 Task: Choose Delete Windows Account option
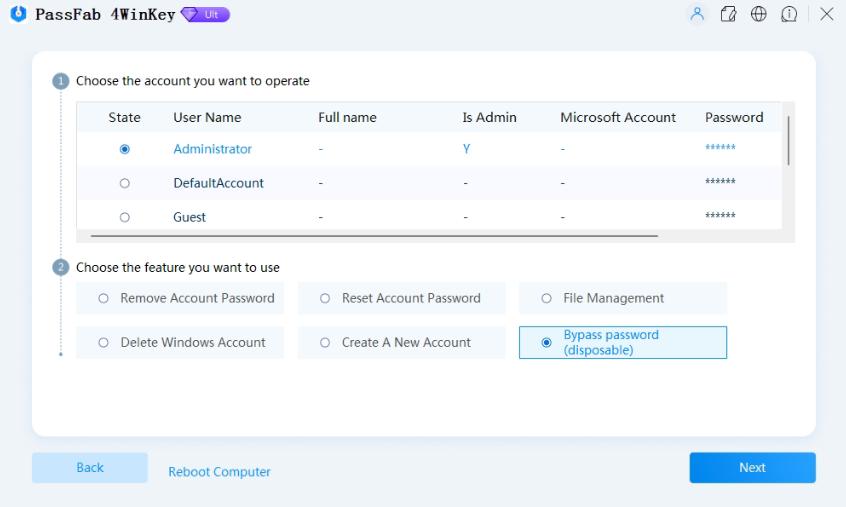180,342
